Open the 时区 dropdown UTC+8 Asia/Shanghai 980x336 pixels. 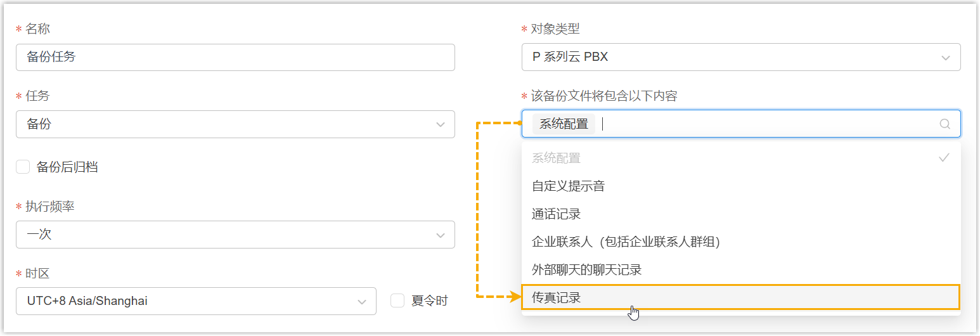pos(195,301)
